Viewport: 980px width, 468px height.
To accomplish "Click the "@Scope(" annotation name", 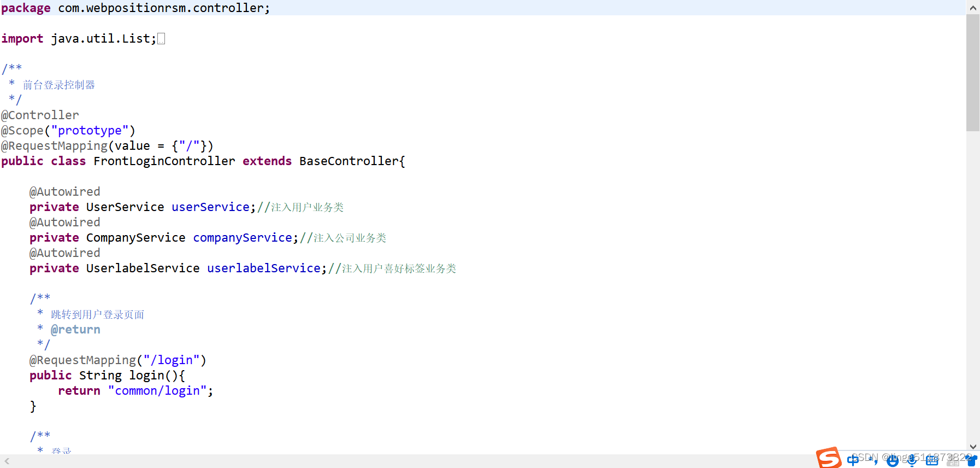I will click(x=26, y=131).
